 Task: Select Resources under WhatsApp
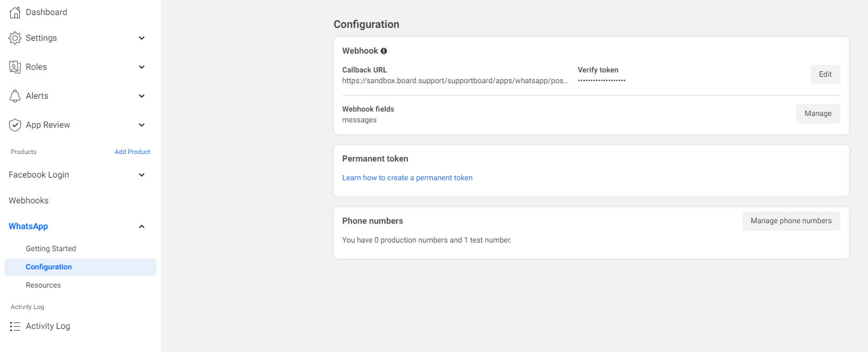click(43, 285)
